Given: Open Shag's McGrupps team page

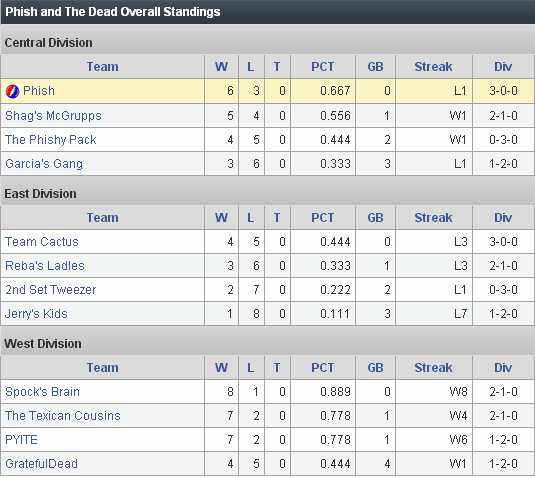Looking at the screenshot, I should coord(53,116).
